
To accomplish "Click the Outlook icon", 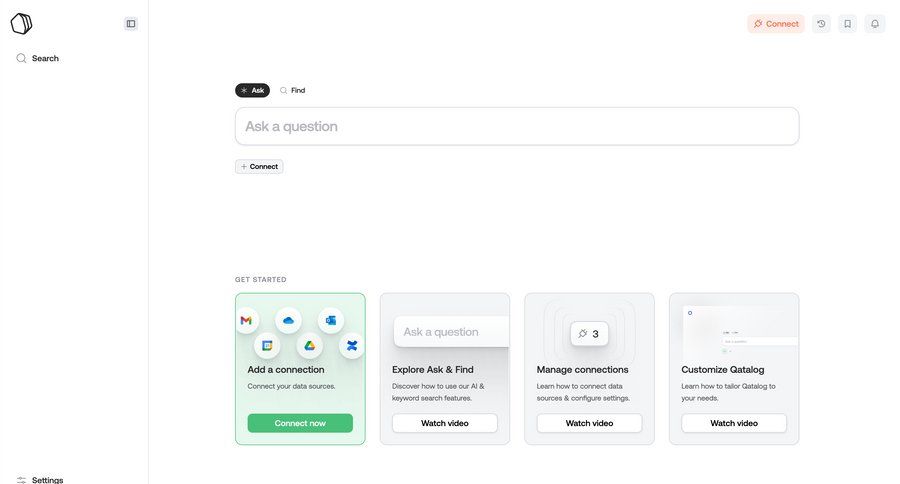I will pos(331,320).
